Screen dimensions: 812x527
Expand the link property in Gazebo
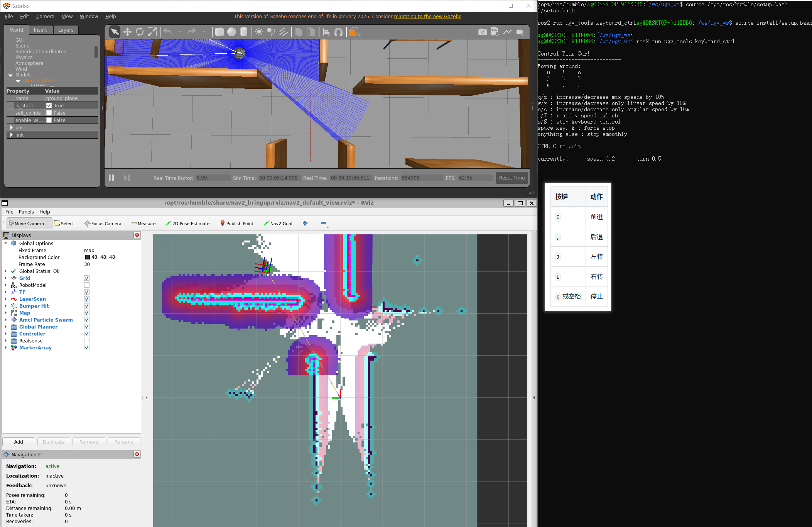tap(12, 135)
